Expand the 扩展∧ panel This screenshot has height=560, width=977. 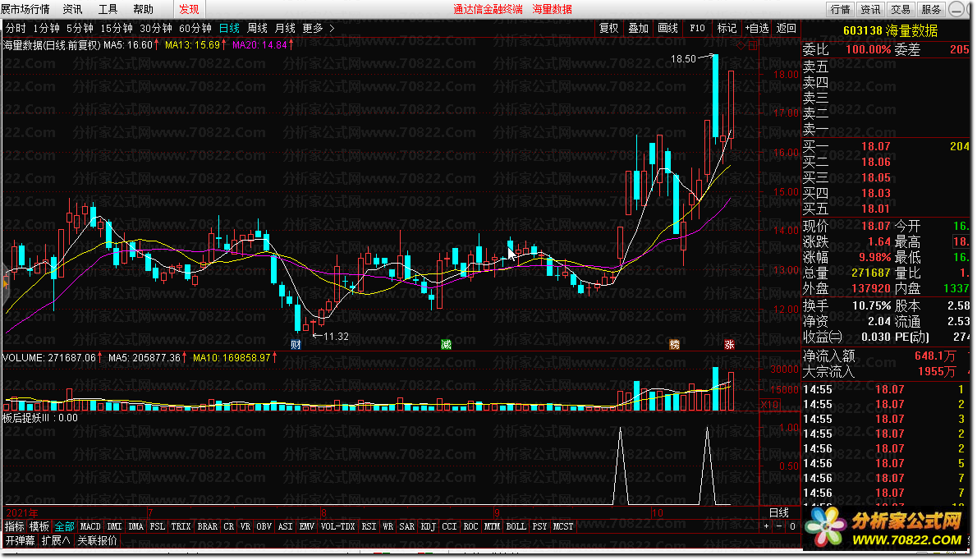coord(56,540)
